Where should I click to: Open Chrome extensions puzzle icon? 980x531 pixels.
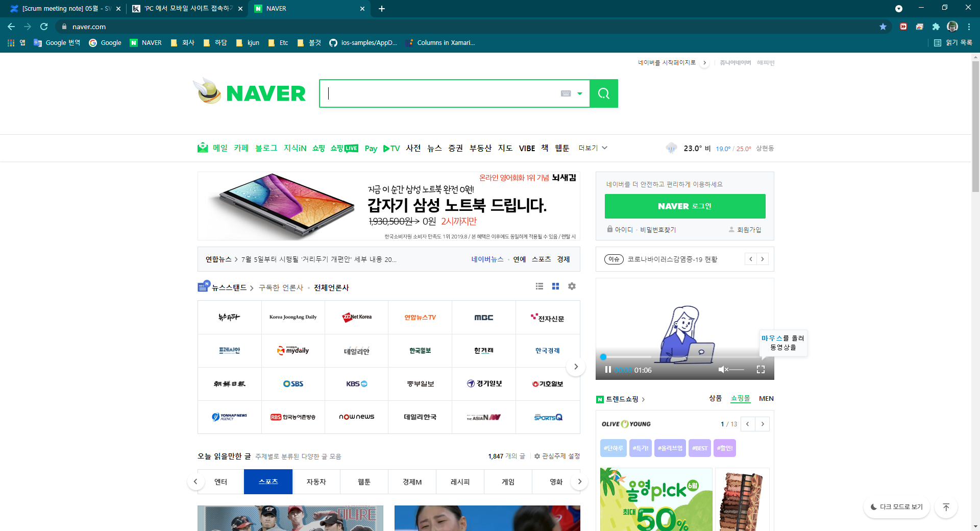(936, 27)
